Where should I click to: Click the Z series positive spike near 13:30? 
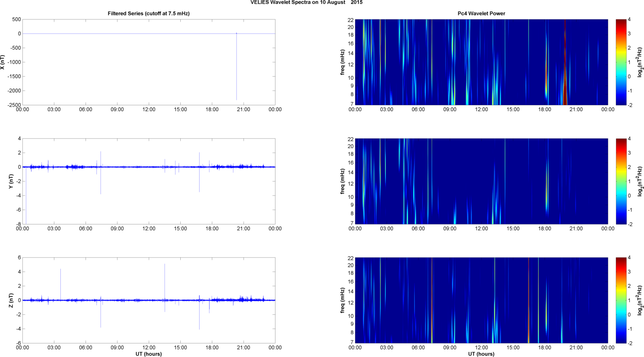tap(165, 277)
